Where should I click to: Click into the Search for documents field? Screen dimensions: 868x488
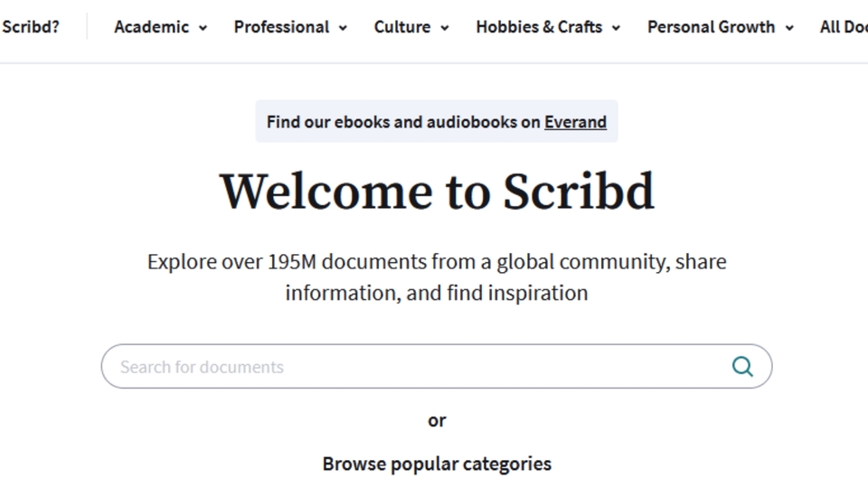coord(436,366)
